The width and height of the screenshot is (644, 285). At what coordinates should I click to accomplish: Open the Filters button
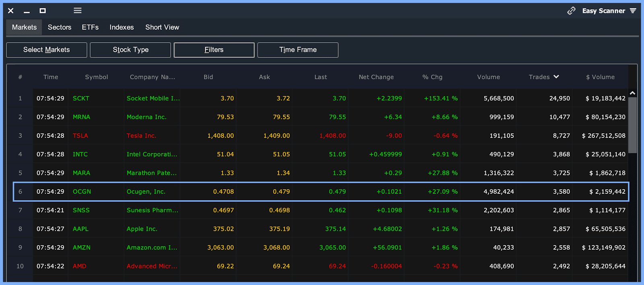pos(214,50)
